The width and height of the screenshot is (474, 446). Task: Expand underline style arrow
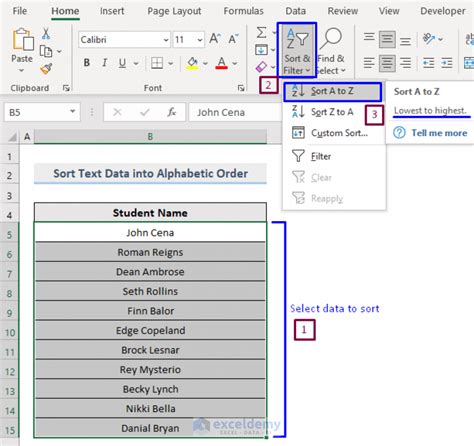click(136, 63)
